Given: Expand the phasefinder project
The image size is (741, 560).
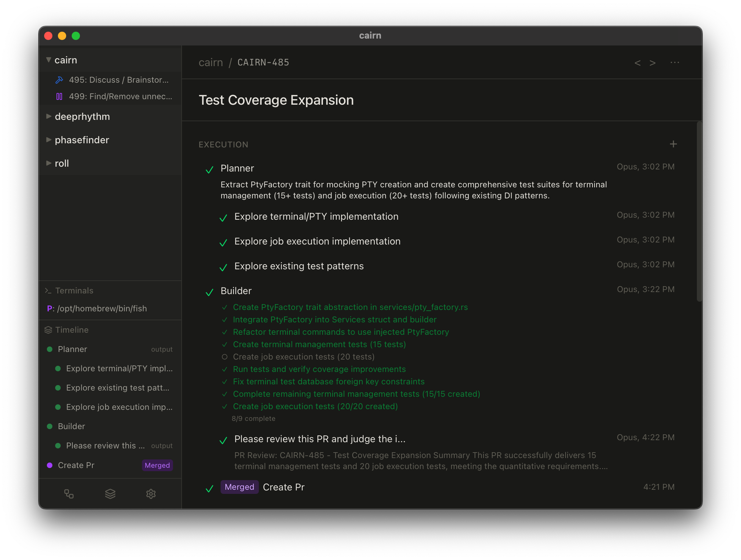Looking at the screenshot, I should click(x=49, y=140).
